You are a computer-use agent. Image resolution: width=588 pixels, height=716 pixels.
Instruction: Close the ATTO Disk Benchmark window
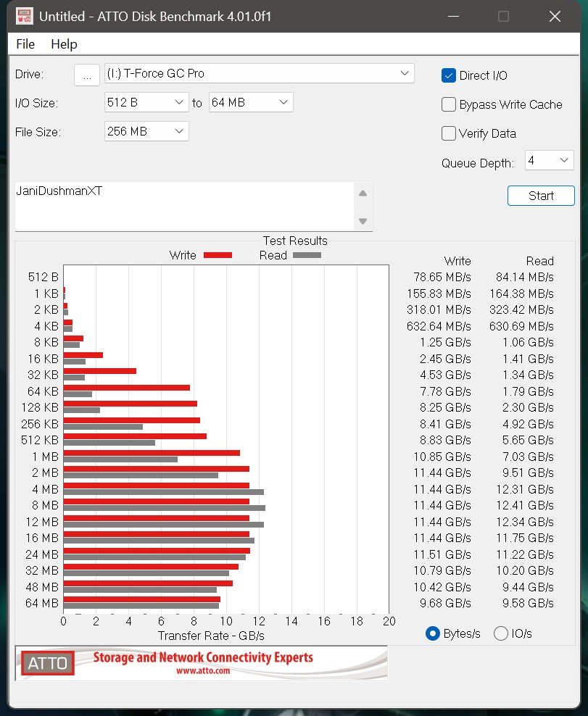tap(555, 17)
